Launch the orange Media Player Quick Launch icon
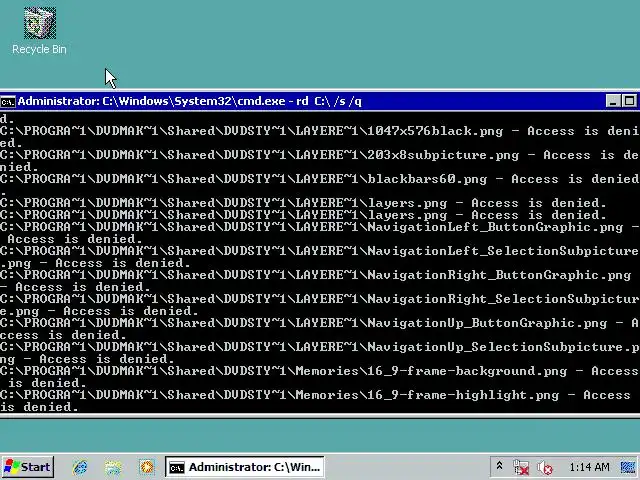 pos(146,467)
